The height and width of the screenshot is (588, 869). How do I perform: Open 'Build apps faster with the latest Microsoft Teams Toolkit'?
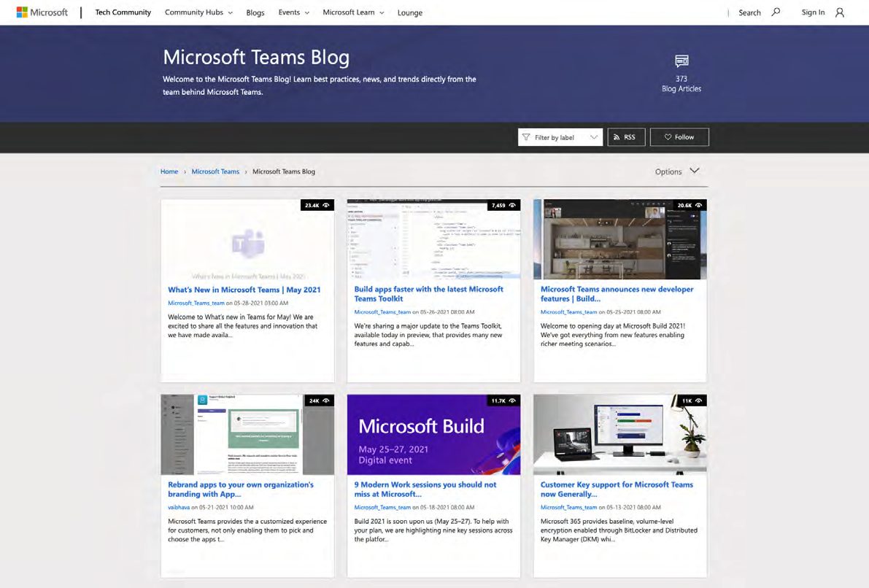[428, 294]
